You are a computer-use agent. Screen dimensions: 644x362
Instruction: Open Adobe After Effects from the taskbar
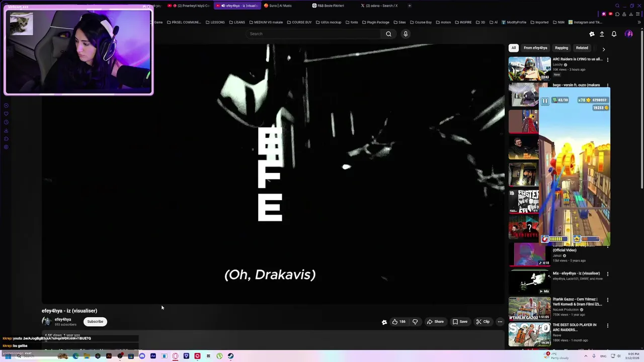(153, 356)
